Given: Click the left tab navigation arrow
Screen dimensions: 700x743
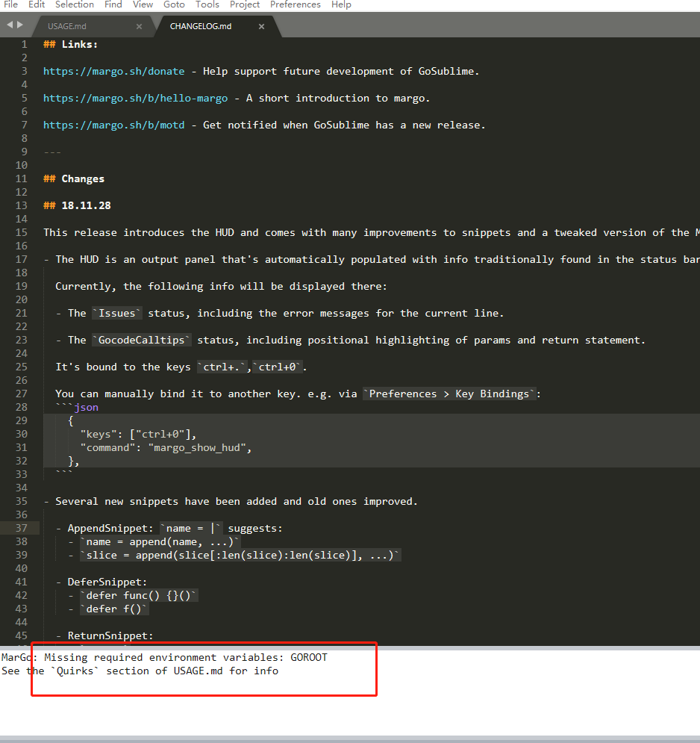Looking at the screenshot, I should point(10,25).
